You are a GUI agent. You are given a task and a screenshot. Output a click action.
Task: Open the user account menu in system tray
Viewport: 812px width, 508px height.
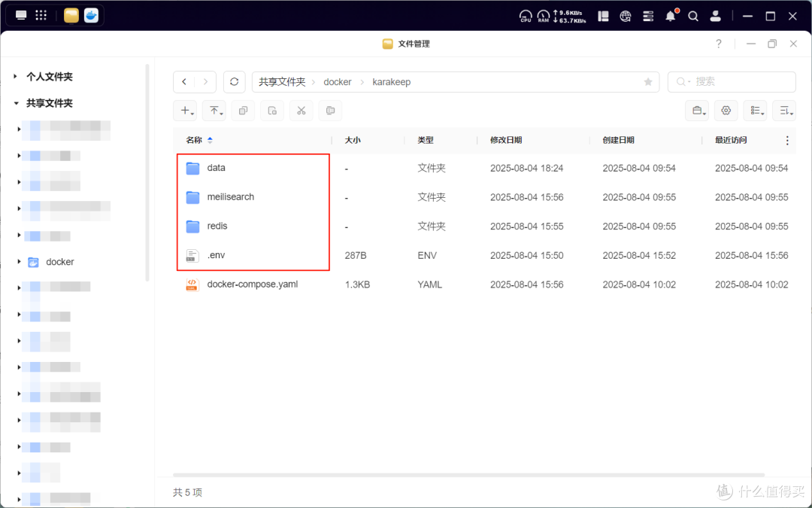pyautogui.click(x=715, y=16)
